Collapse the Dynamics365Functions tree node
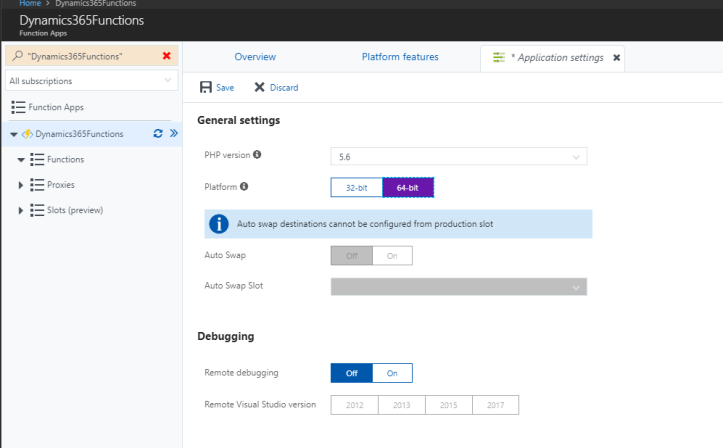The image size is (723, 448). (14, 135)
